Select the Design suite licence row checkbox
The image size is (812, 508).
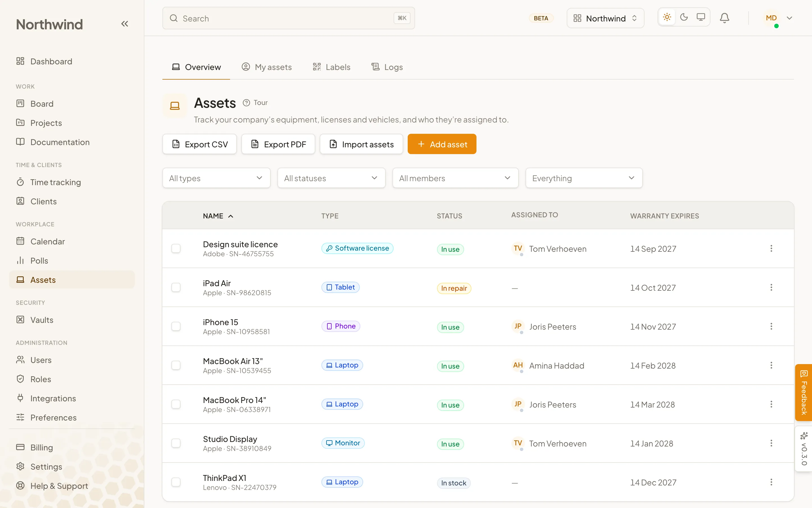coord(176,248)
